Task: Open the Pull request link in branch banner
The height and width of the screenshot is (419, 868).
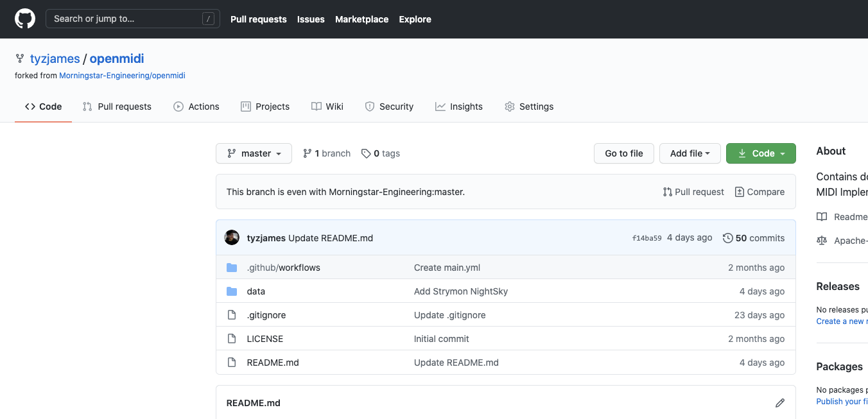Action: point(693,192)
